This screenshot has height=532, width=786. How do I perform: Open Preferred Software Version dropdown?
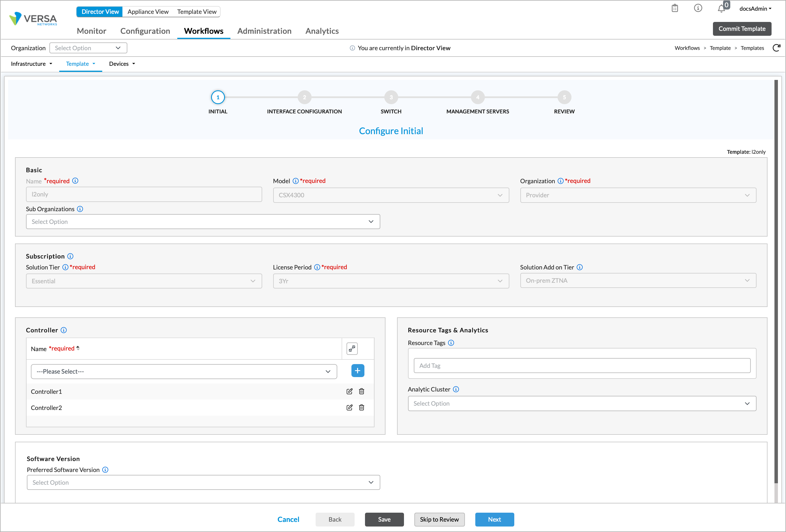point(203,482)
